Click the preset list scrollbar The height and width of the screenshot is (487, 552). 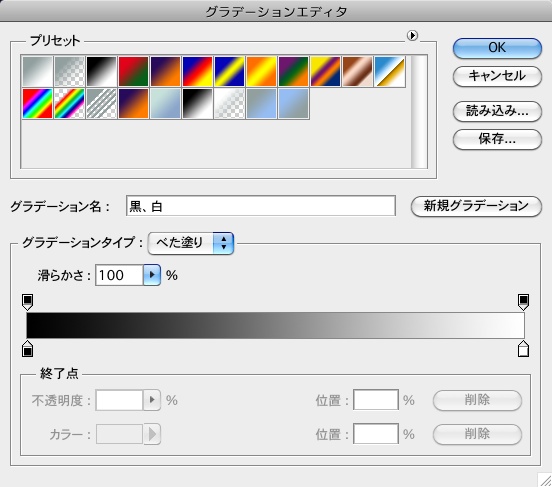[419, 112]
